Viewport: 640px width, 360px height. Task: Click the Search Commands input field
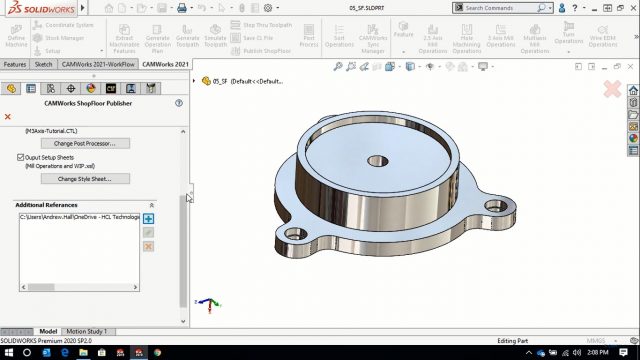(501, 8)
